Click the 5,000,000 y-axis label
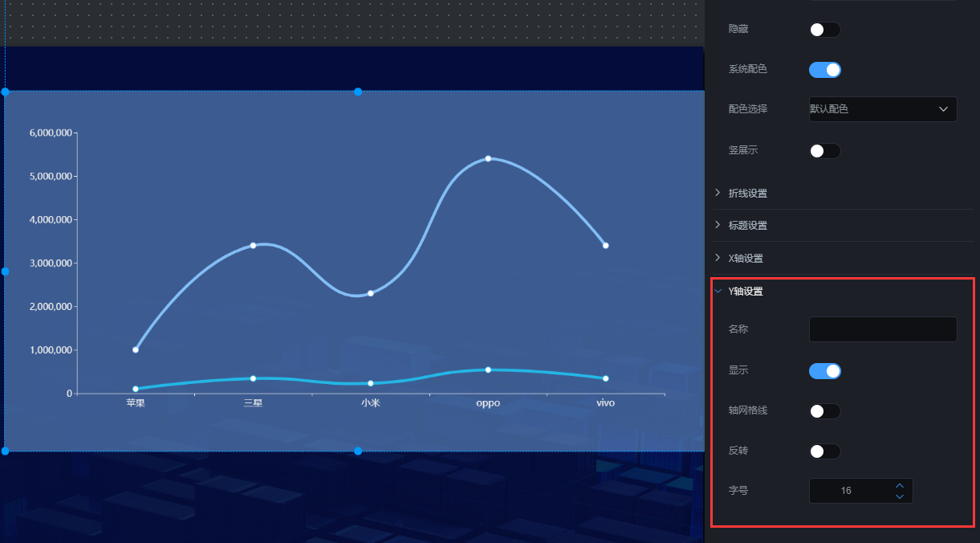 (x=51, y=176)
